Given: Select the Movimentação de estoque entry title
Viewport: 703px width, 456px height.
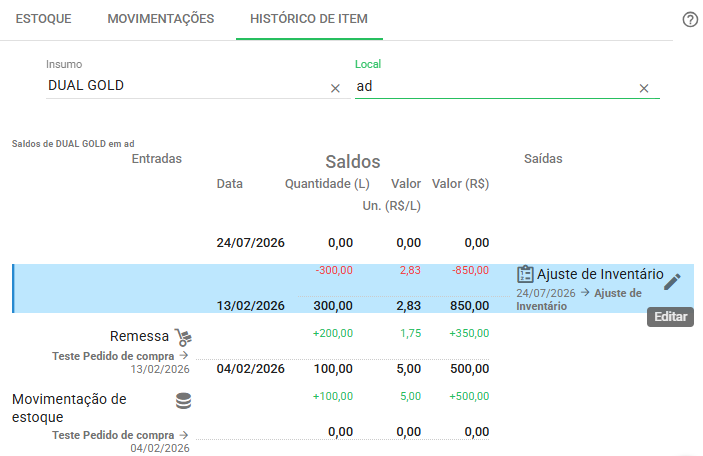Looking at the screenshot, I should (69, 408).
